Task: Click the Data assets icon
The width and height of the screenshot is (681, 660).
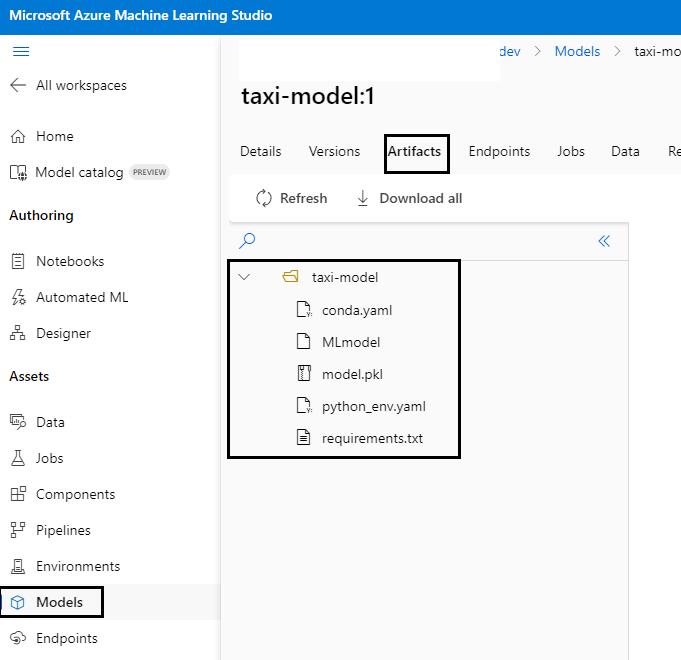Action: click(18, 422)
